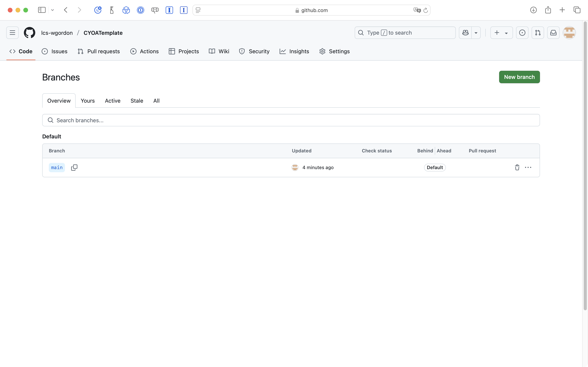Viewport: 588px width, 367px height.
Task: Click the New branch button
Action: [x=519, y=77]
